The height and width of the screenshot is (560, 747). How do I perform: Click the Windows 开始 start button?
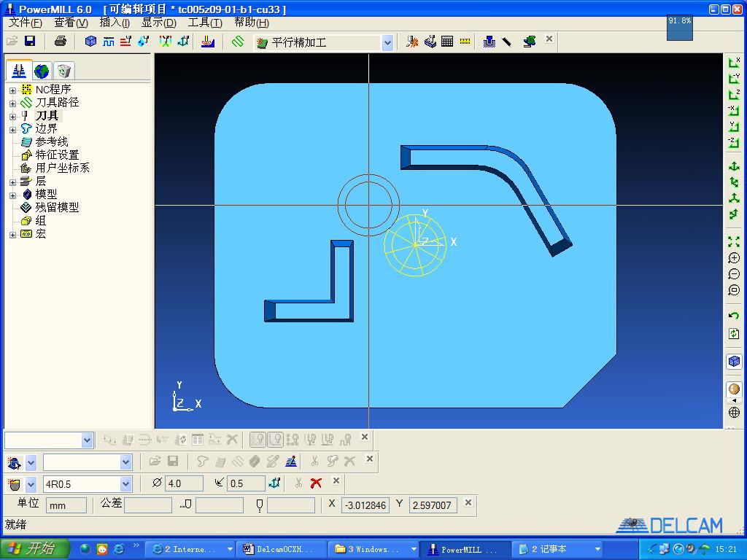(x=34, y=549)
